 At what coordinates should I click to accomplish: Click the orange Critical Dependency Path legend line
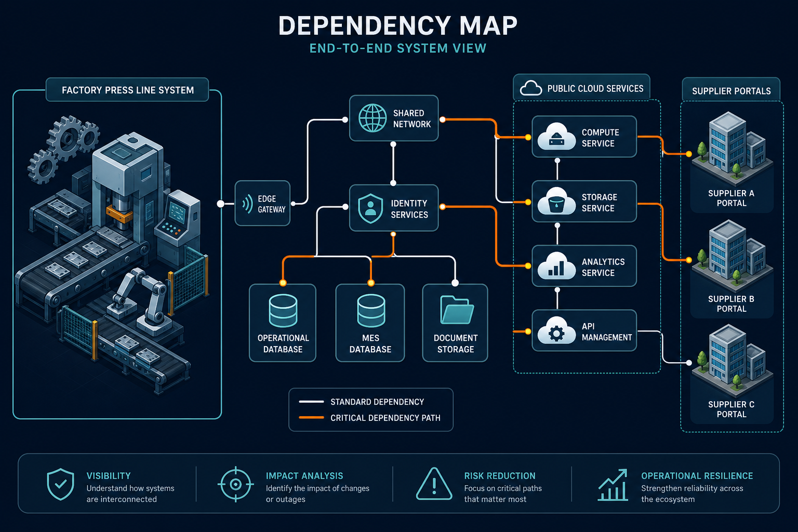point(311,418)
